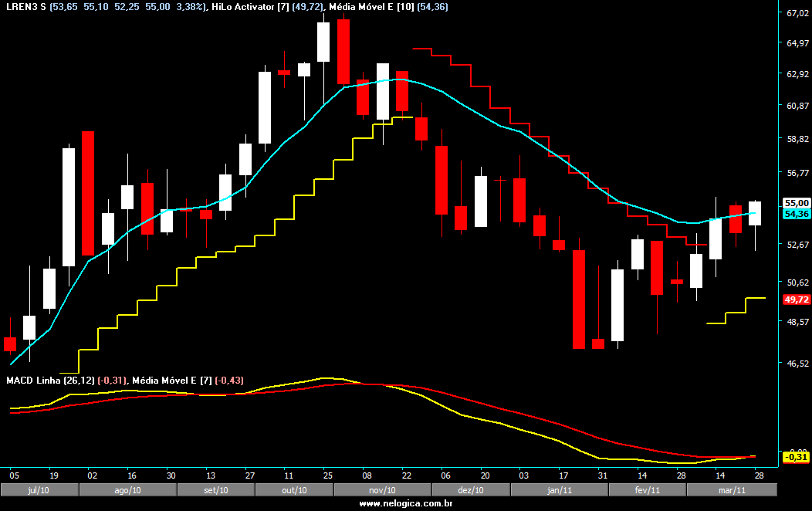Image resolution: width=812 pixels, height=511 pixels.
Task: Click the high value 55,10 in title
Action: click(96, 7)
